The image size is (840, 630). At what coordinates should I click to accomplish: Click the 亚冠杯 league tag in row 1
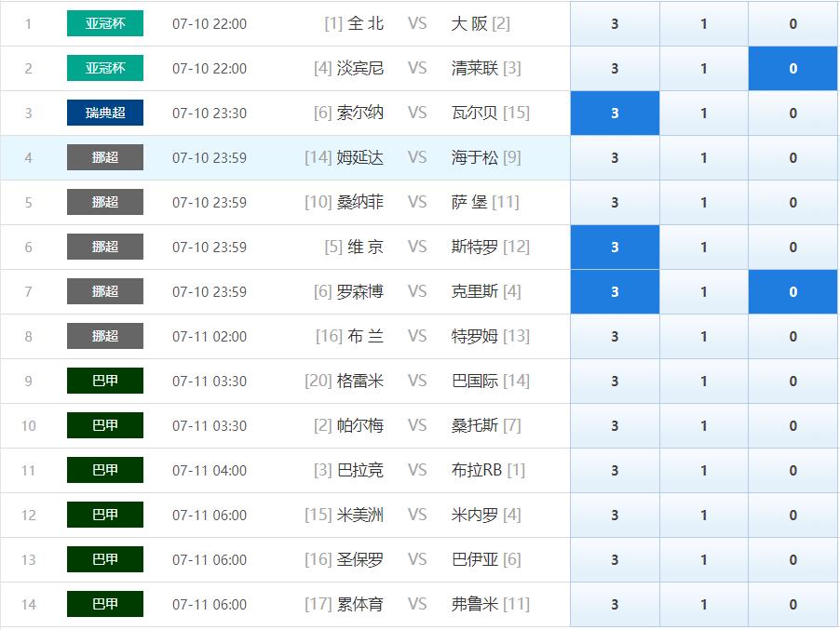coord(105,24)
